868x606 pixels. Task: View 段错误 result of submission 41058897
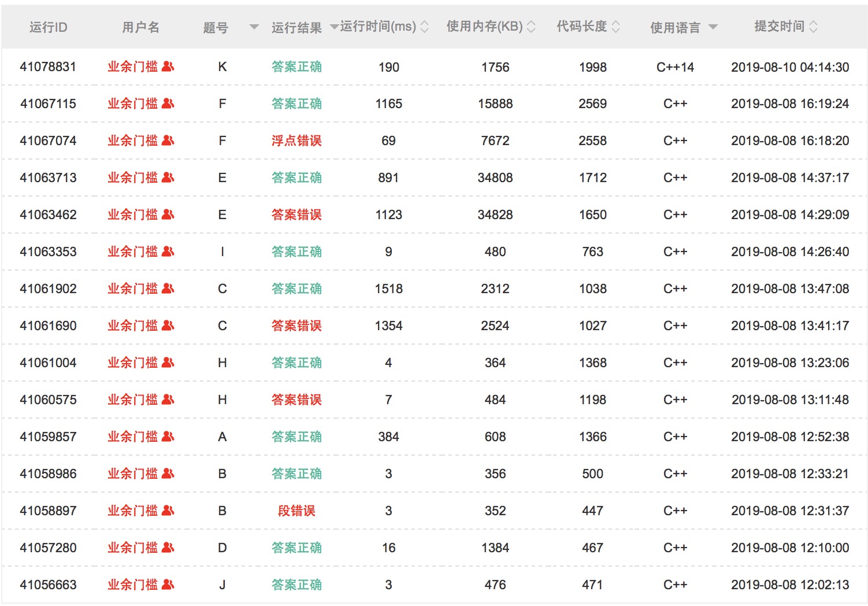pos(296,511)
